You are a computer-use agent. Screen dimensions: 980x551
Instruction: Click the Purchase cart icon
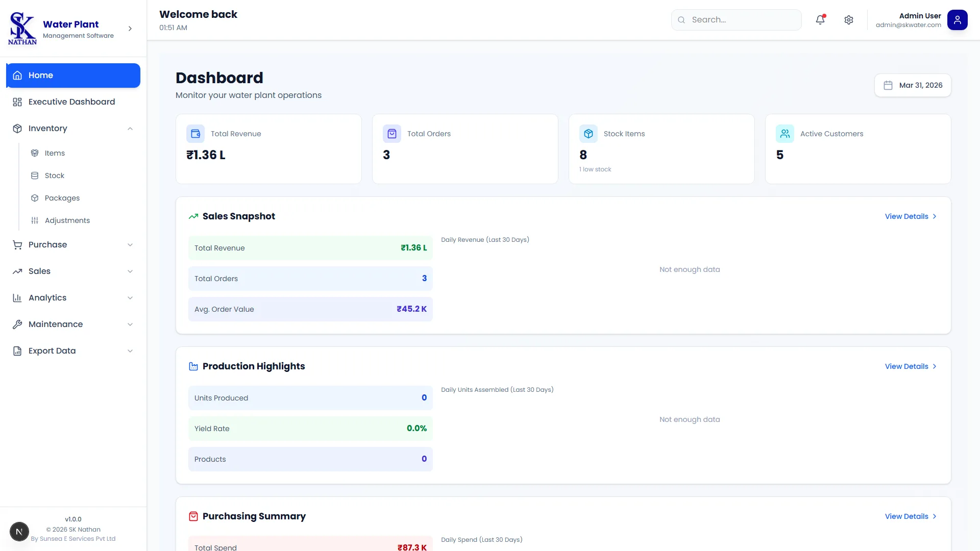17,245
